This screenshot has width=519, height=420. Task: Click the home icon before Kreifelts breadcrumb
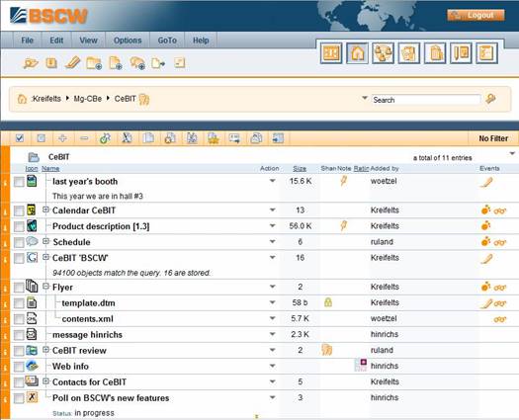[x=22, y=99]
